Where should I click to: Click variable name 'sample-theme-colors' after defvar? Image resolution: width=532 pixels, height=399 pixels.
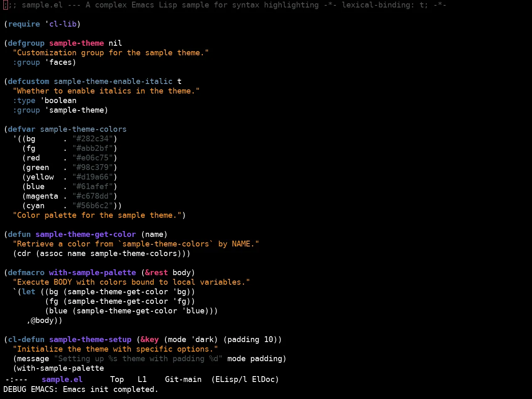click(x=84, y=129)
